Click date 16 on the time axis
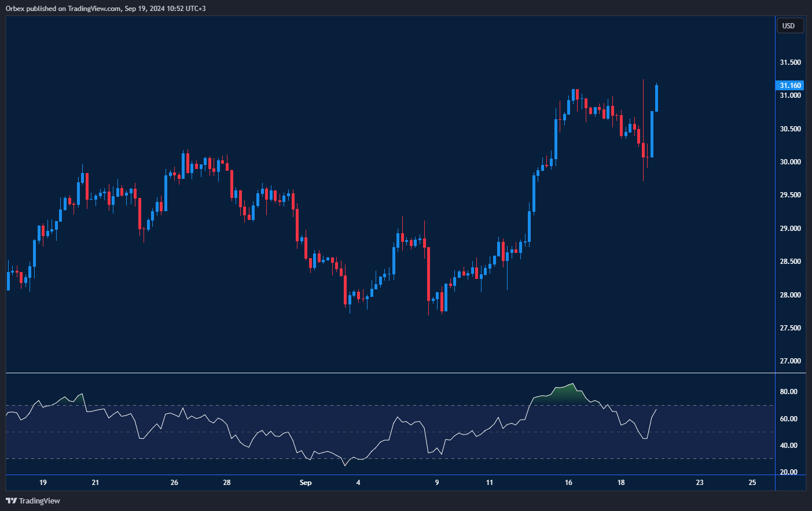 [x=568, y=483]
